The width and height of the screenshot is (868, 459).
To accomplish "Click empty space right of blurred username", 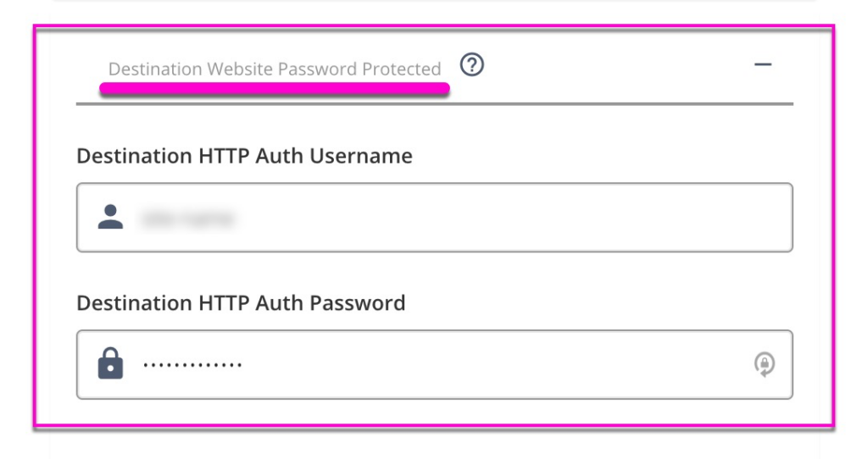I will coord(498,218).
